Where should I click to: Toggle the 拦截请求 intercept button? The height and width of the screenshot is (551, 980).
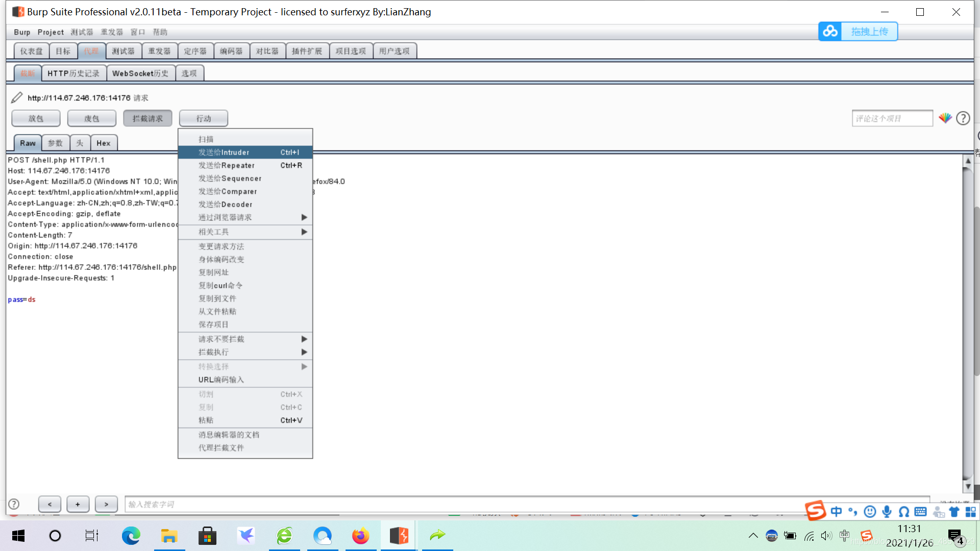[x=148, y=118]
